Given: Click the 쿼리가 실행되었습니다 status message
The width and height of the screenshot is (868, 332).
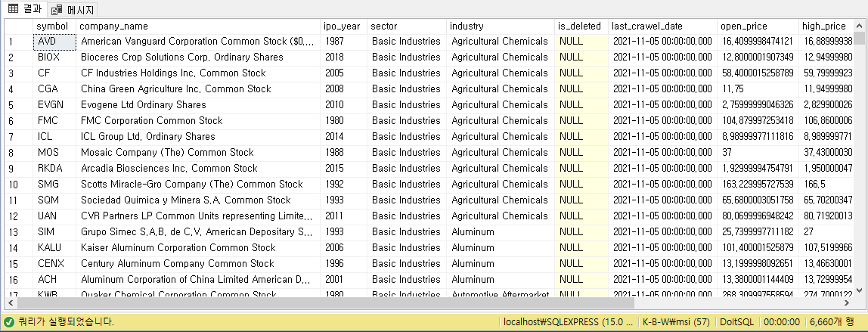Looking at the screenshot, I should [x=67, y=321].
